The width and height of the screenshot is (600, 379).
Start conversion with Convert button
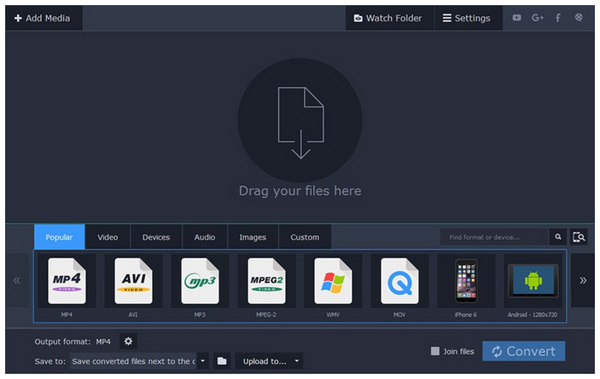[x=523, y=351]
